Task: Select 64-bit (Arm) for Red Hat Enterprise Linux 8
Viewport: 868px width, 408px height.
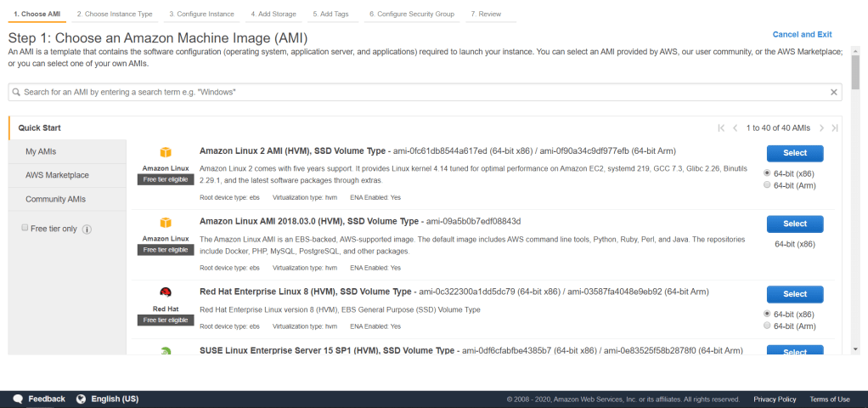Action: click(768, 326)
